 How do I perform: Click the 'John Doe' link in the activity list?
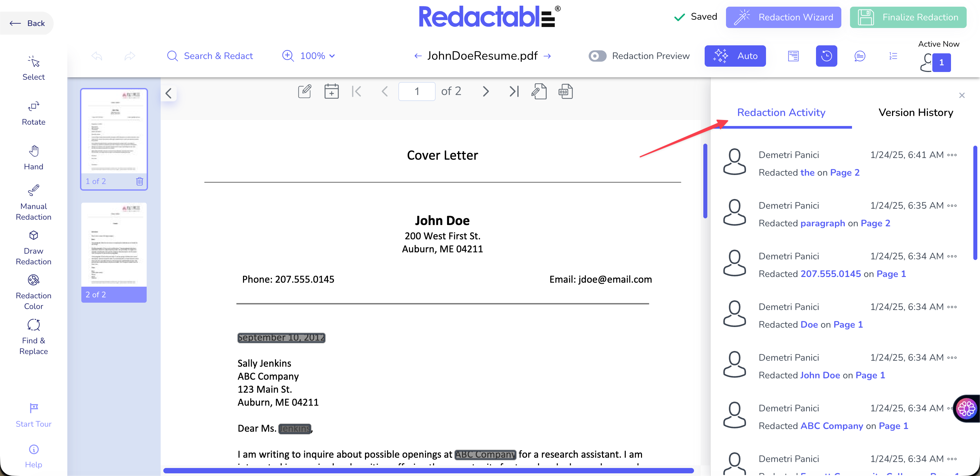point(820,375)
